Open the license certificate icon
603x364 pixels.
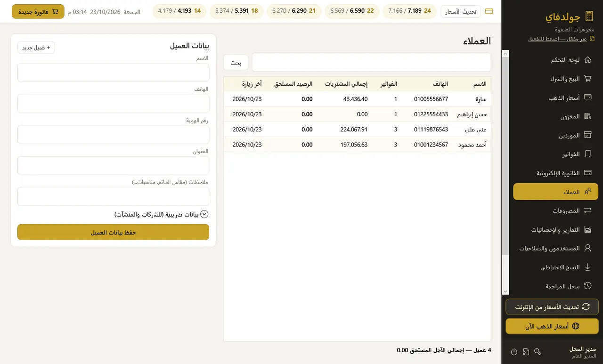[526, 352]
